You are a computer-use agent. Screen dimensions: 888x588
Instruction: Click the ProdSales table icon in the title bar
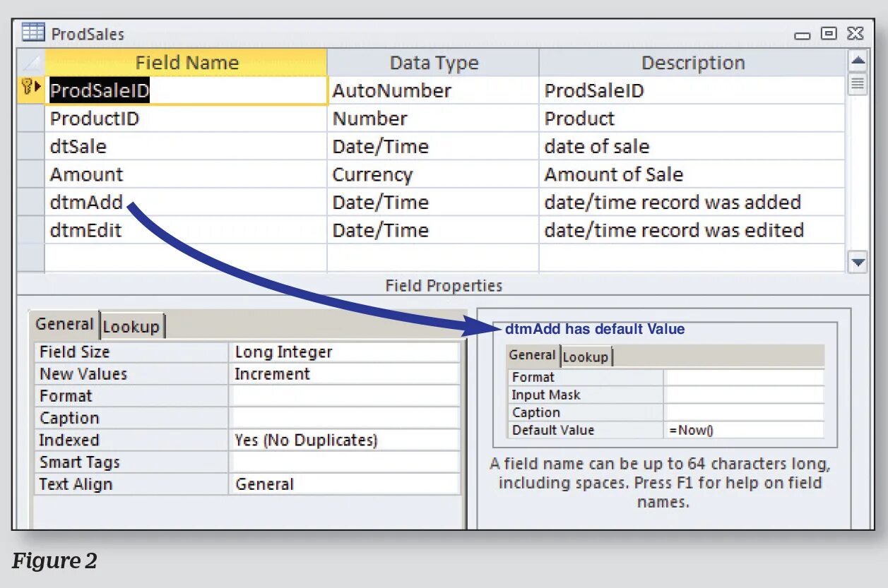click(x=32, y=32)
